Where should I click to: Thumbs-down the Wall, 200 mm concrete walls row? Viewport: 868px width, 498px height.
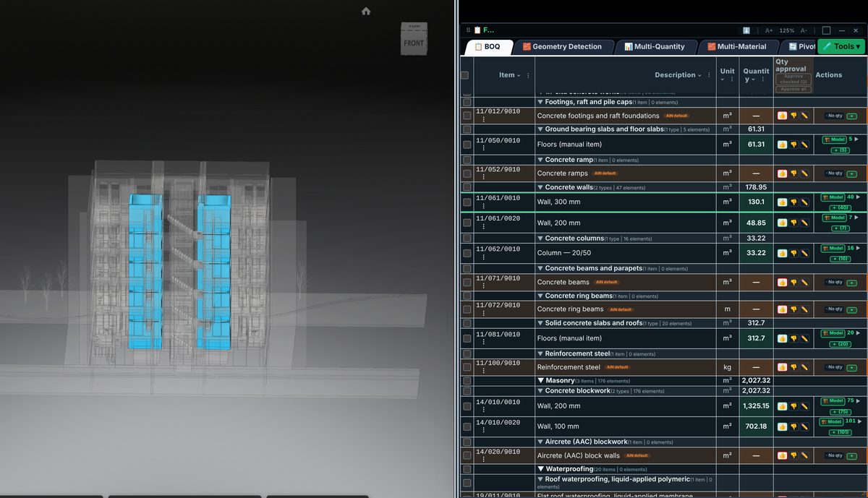click(x=793, y=223)
